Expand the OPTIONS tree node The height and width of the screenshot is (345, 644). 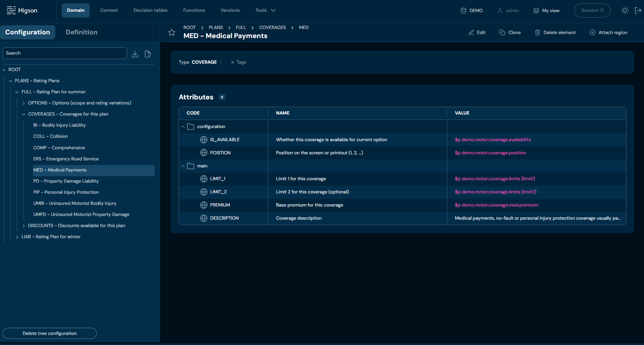click(24, 103)
